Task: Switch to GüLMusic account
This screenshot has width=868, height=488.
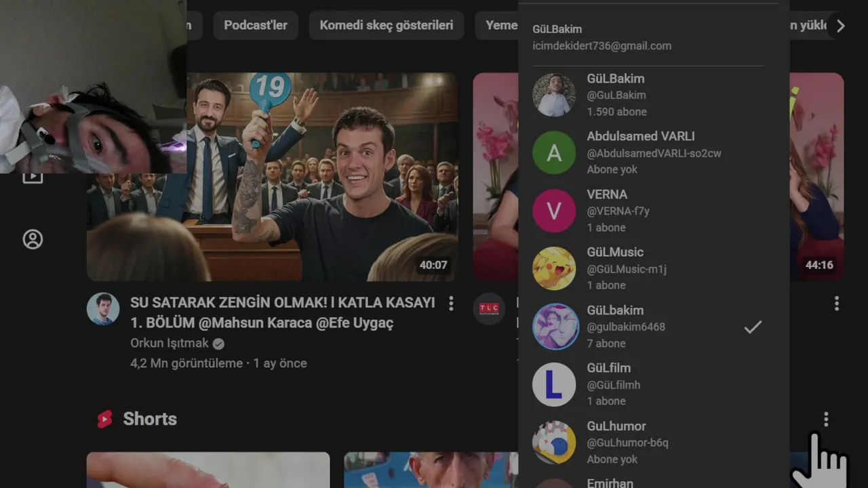Action: pos(654,268)
